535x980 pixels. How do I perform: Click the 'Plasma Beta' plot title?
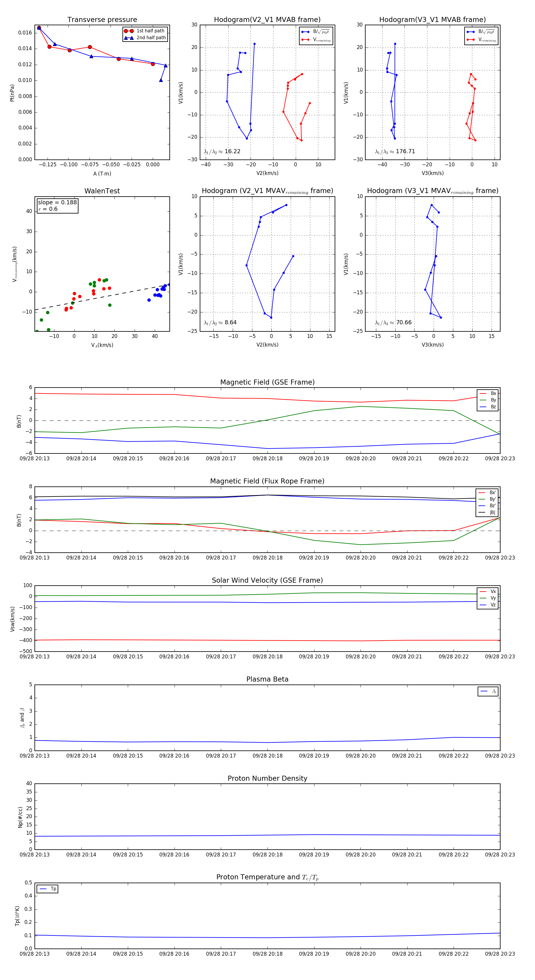(267, 679)
